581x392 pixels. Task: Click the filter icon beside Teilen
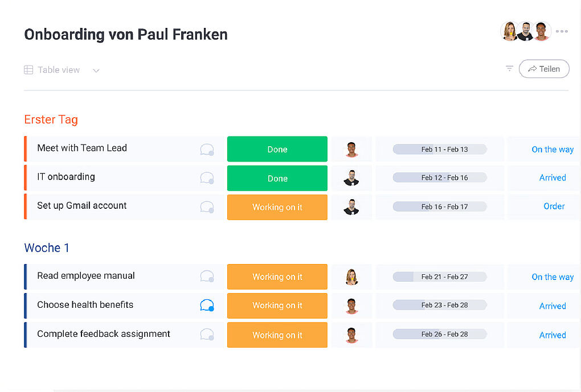pyautogui.click(x=509, y=69)
